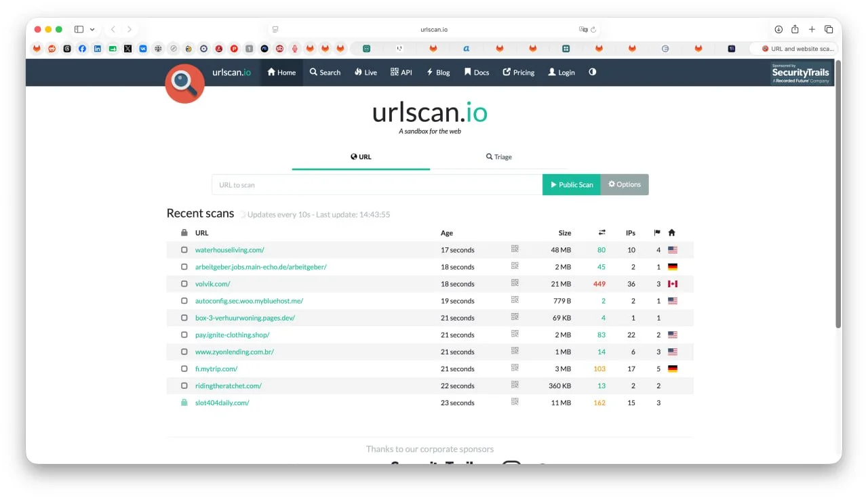Show Safari tab overview

[829, 29]
